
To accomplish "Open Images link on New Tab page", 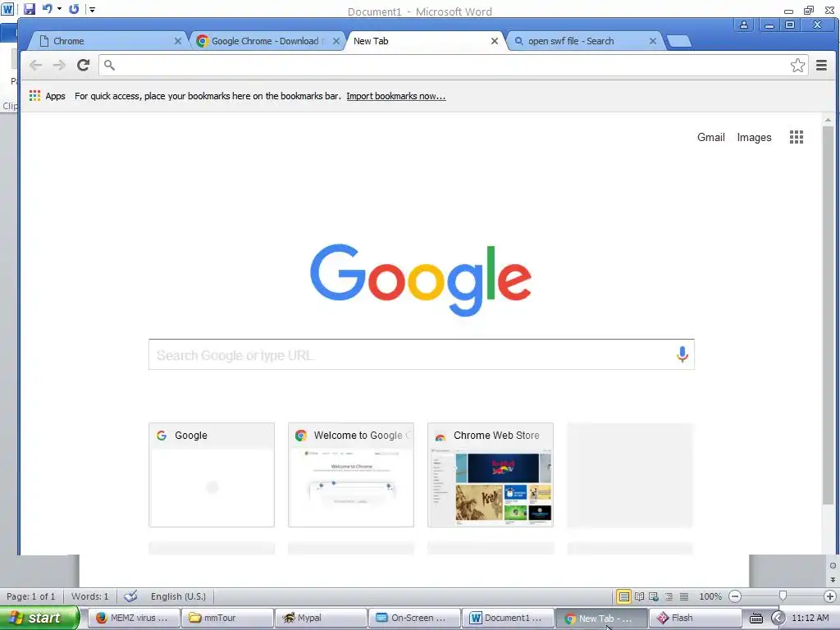I will tap(755, 137).
